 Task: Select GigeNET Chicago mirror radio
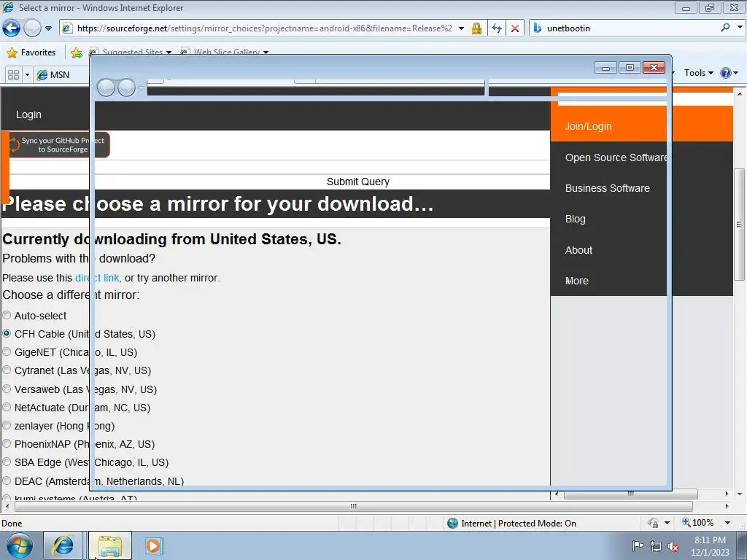pos(7,352)
